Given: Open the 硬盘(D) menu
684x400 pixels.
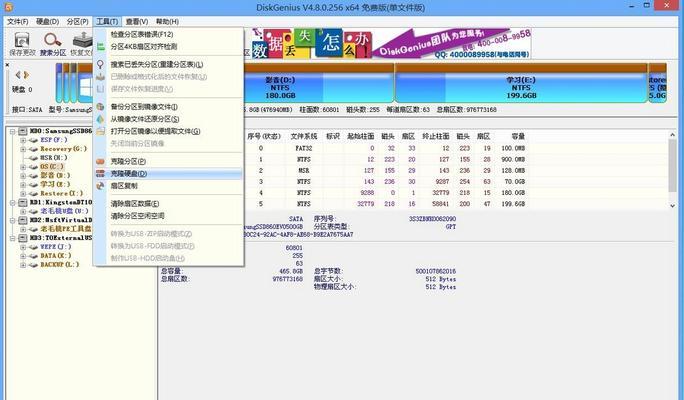Looking at the screenshot, I should (48, 21).
